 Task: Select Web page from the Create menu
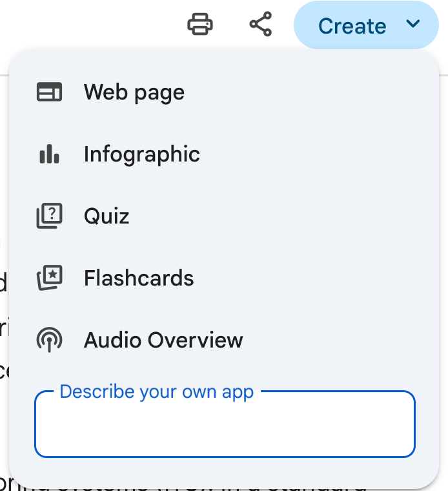click(x=134, y=92)
